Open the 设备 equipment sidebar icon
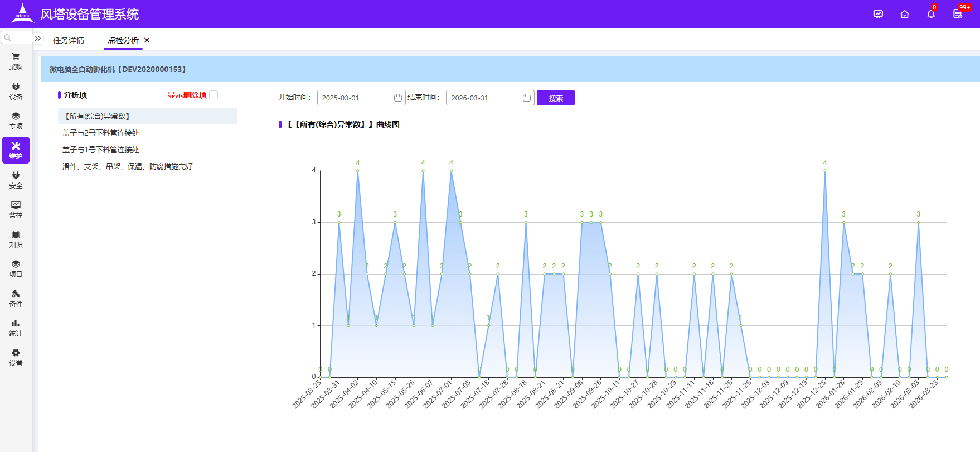This screenshot has width=980, height=452. pos(16,90)
